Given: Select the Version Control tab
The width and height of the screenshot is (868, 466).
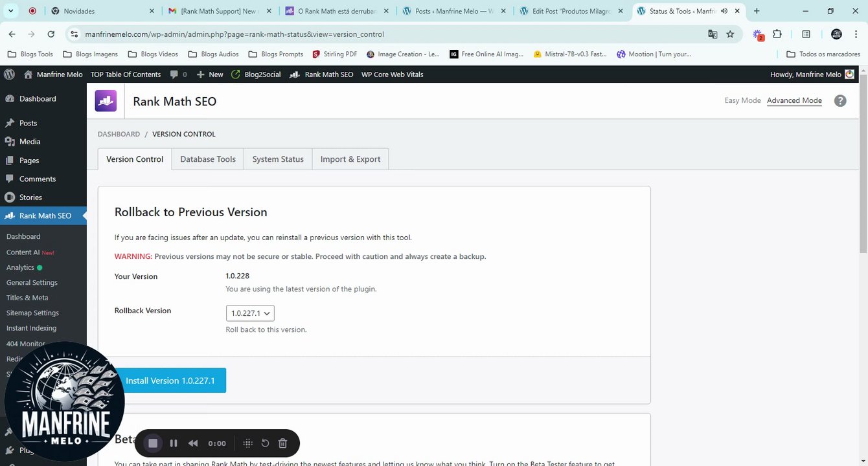Looking at the screenshot, I should click(135, 159).
